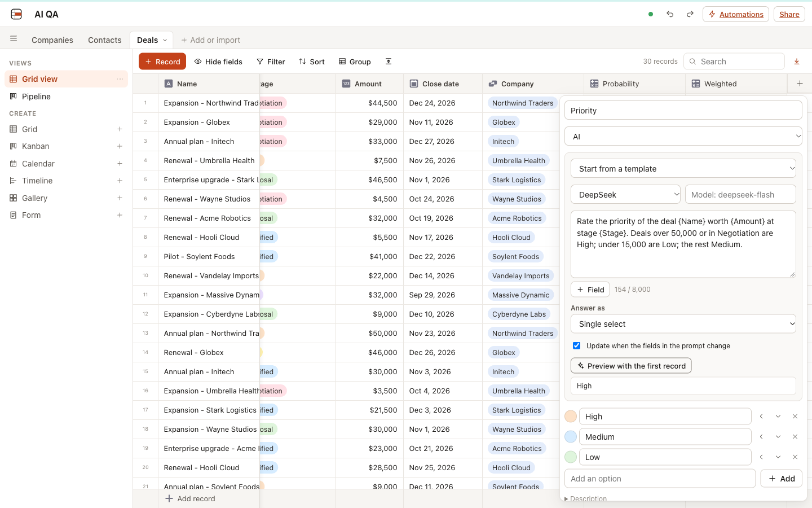The height and width of the screenshot is (508, 812).
Task: Click the undo arrow icon
Action: [670, 14]
